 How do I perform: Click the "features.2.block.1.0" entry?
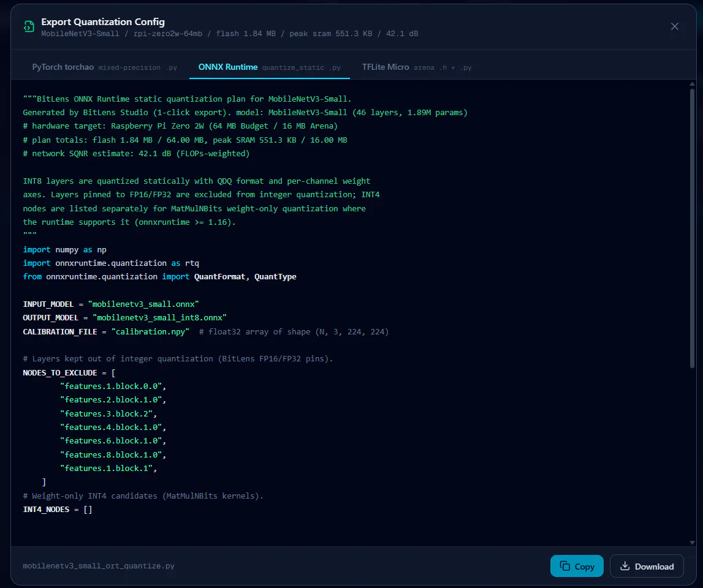pos(113,400)
